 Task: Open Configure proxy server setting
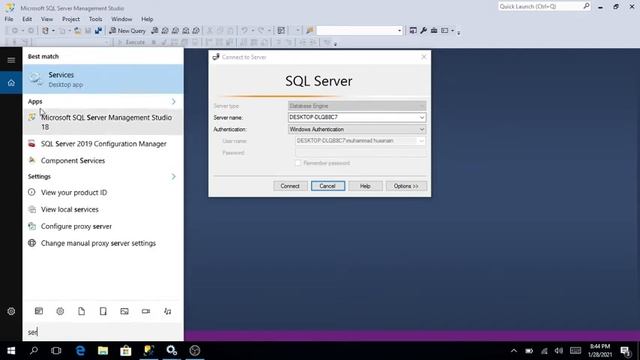pos(103,226)
